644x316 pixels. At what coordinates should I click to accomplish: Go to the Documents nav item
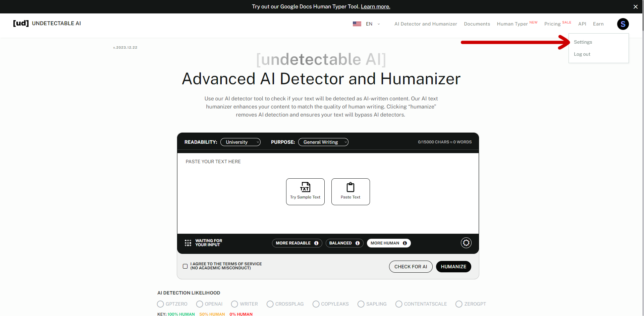point(477,24)
